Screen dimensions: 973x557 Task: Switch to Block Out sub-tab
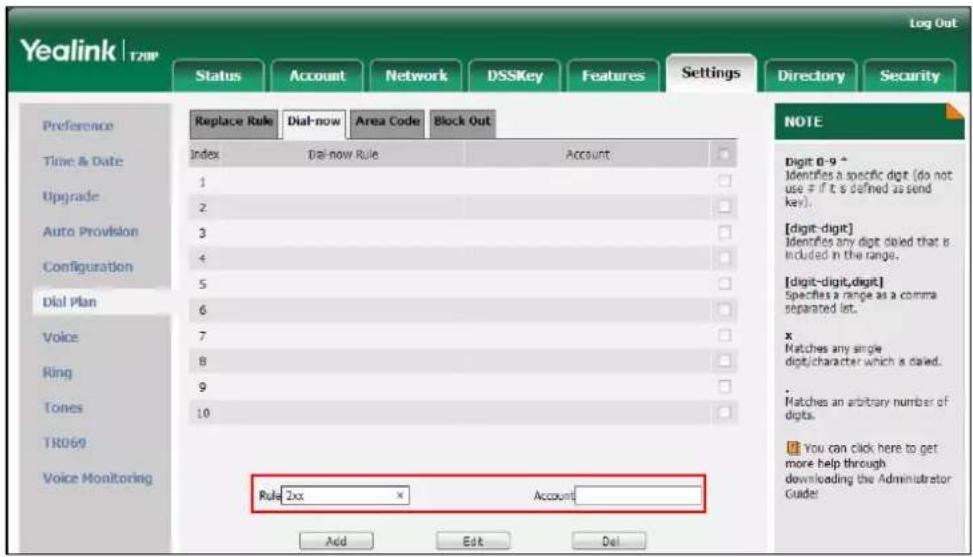click(462, 122)
